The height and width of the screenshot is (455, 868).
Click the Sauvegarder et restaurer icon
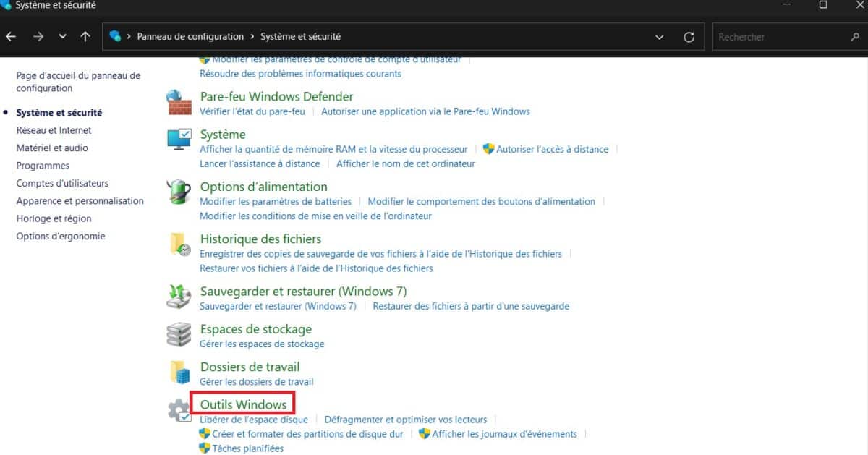pyautogui.click(x=179, y=297)
